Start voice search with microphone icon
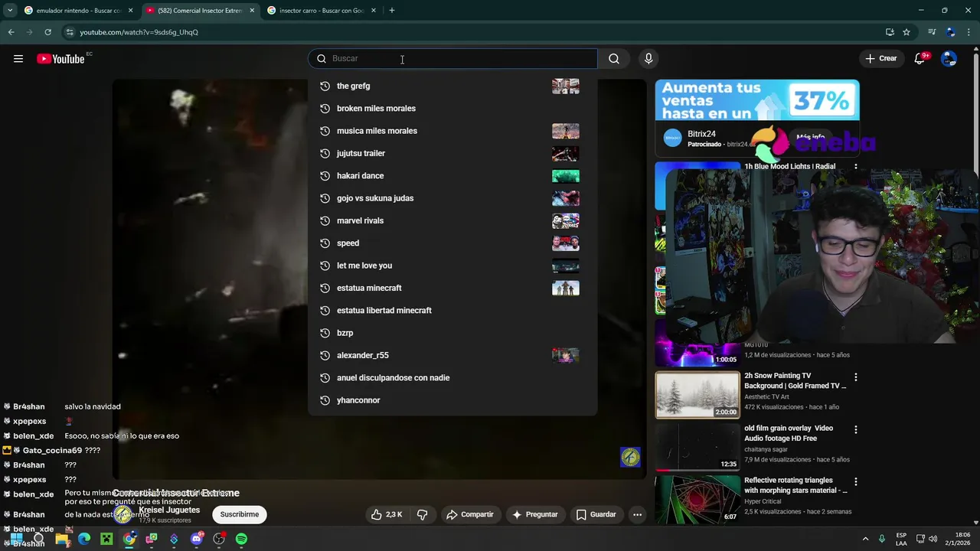 click(648, 59)
